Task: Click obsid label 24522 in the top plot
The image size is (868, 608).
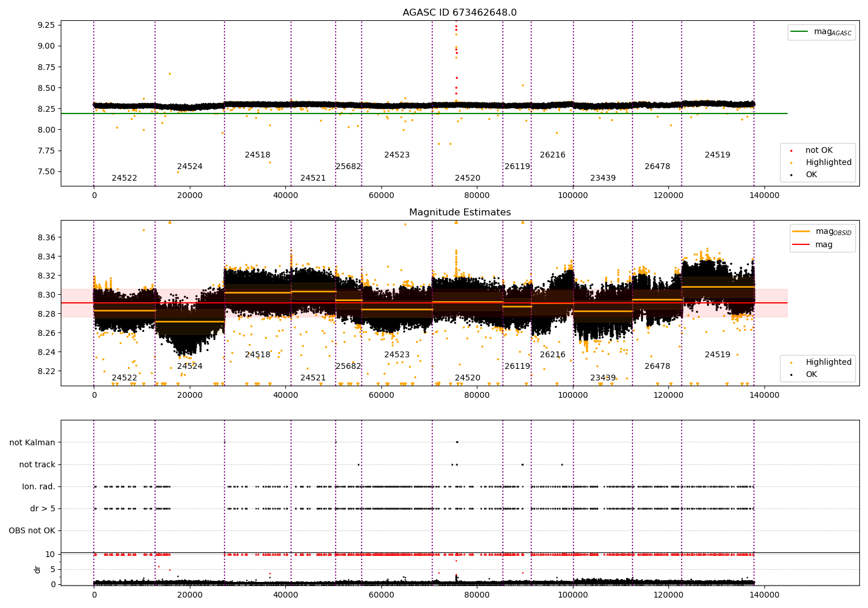Action: click(124, 178)
